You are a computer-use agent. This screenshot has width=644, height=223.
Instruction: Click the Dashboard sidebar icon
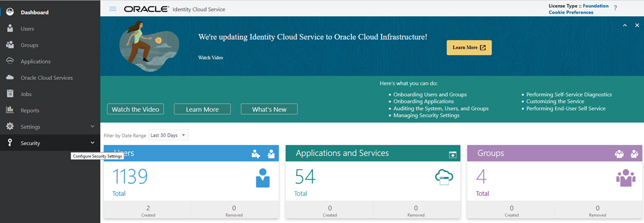(x=10, y=12)
